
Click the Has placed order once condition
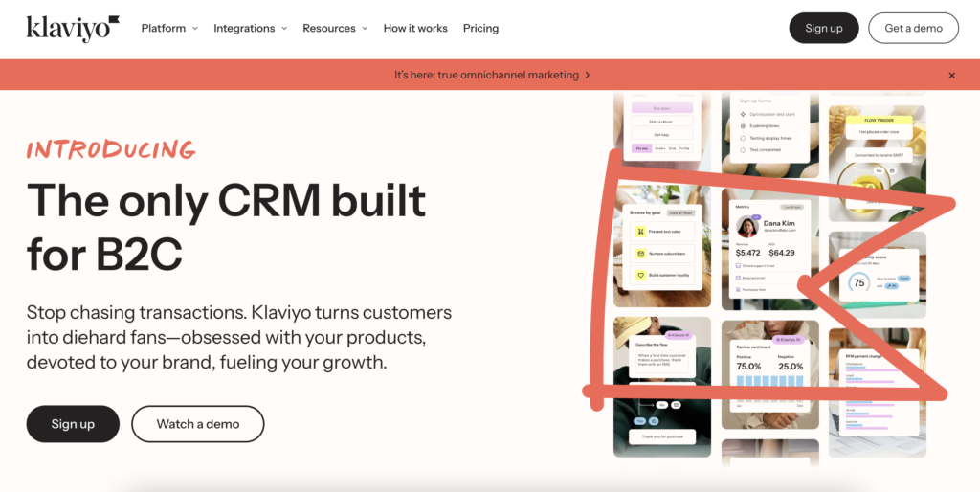[x=880, y=132]
